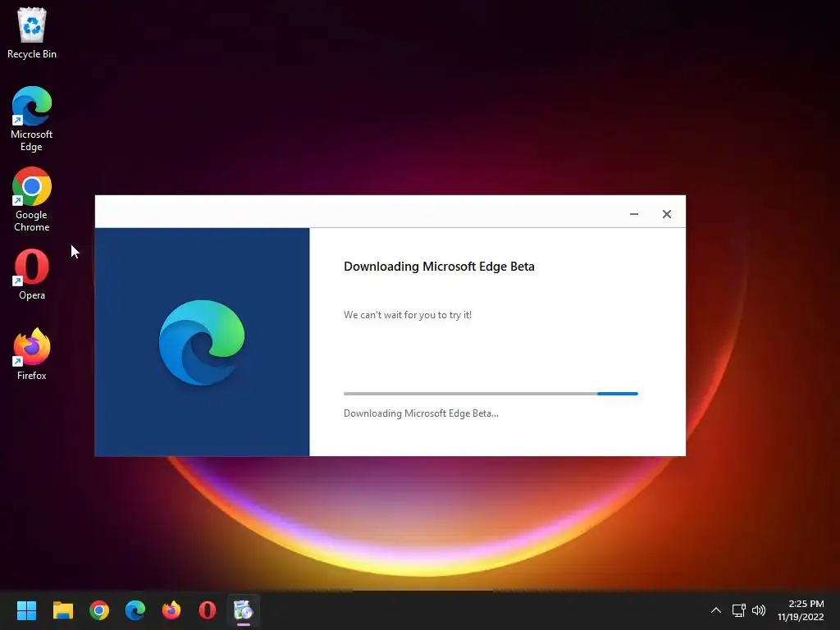Image resolution: width=840 pixels, height=630 pixels.
Task: Select the Edge installer taskbar icon
Action: [x=243, y=610]
